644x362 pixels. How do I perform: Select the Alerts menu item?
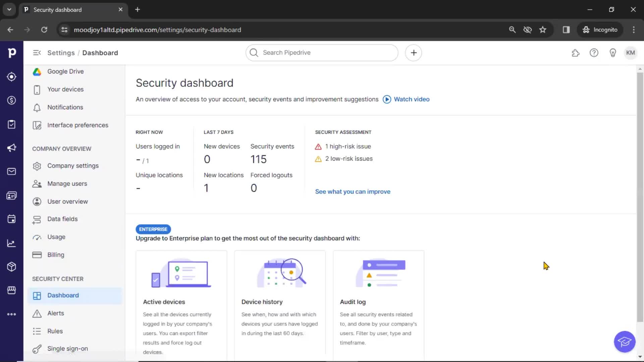click(56, 313)
